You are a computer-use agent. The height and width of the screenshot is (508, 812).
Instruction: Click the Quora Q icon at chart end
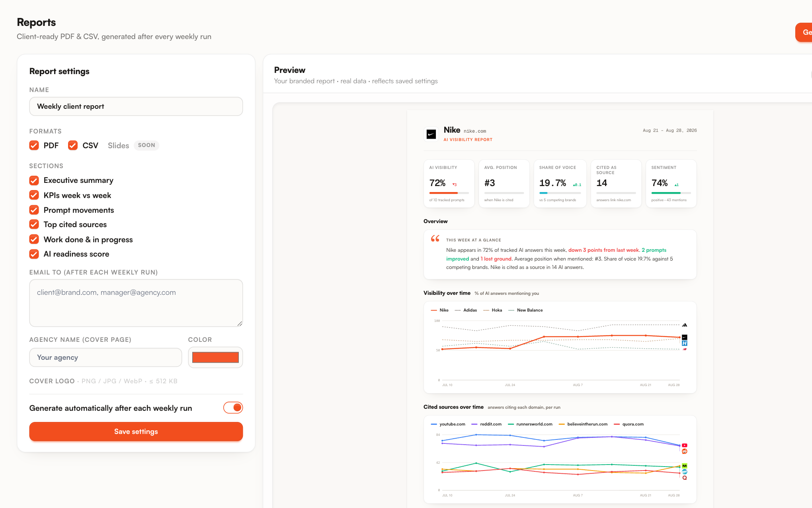click(685, 478)
